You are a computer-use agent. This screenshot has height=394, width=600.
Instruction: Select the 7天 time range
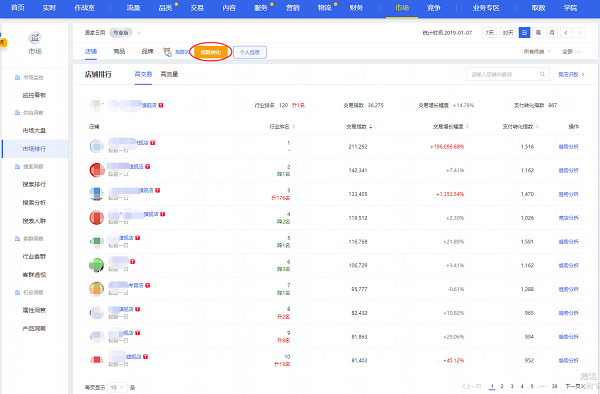(489, 33)
